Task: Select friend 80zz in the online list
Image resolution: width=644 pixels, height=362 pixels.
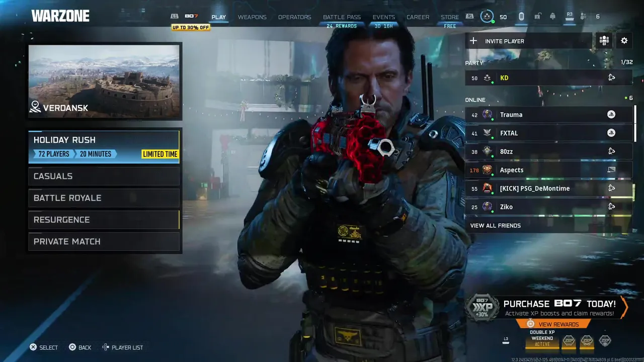Action: click(548, 151)
